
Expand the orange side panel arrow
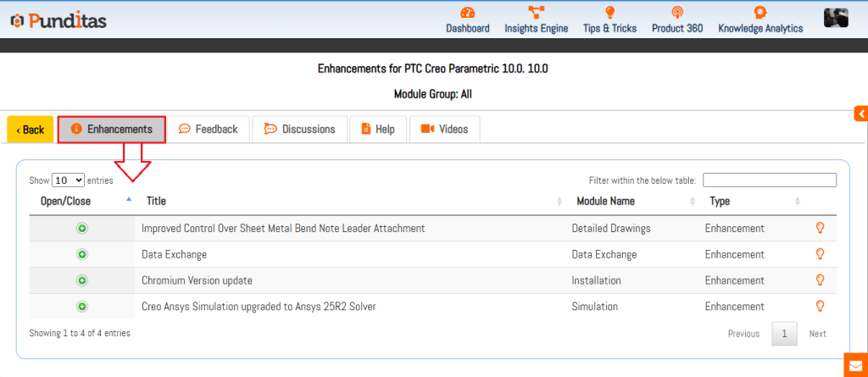click(860, 114)
